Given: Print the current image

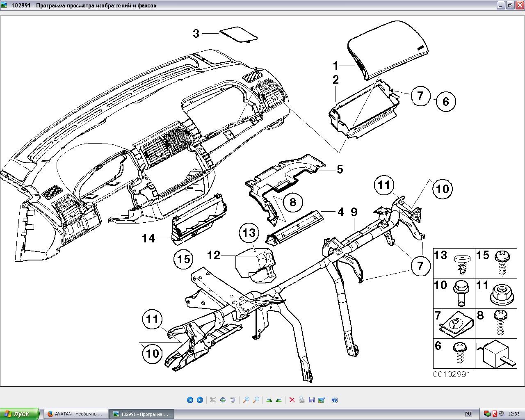Looking at the screenshot, I should point(302,400).
